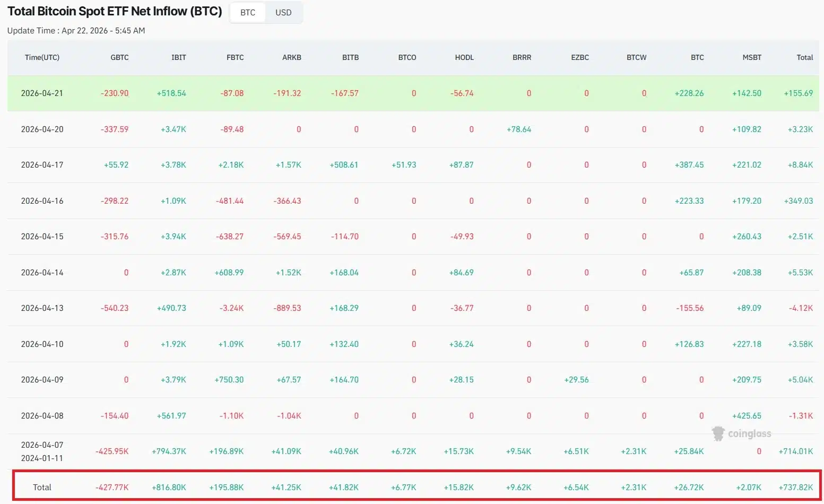
Task: Select the highlighted 2026-04-21 row date
Action: coord(42,93)
